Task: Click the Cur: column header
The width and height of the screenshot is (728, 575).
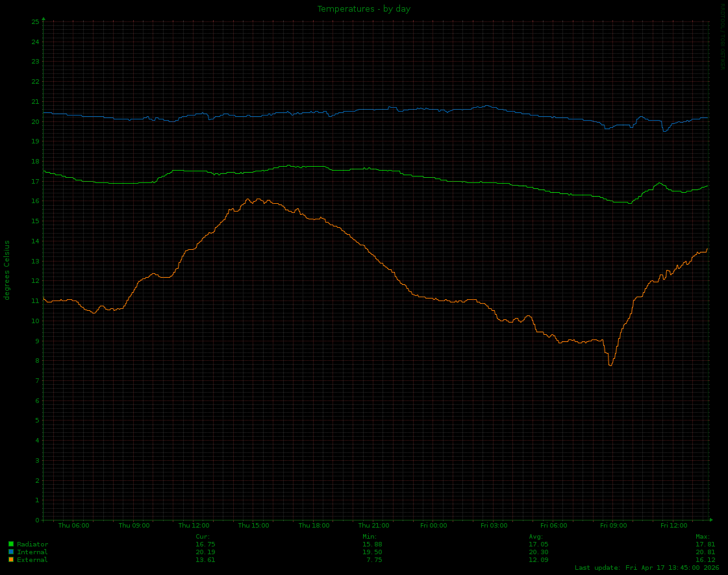Action: [x=203, y=536]
